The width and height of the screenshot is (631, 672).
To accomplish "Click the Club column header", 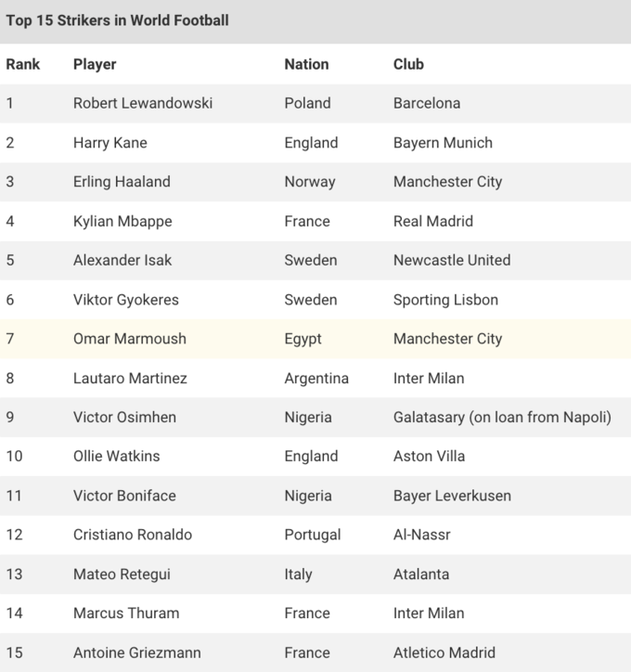I will [408, 64].
